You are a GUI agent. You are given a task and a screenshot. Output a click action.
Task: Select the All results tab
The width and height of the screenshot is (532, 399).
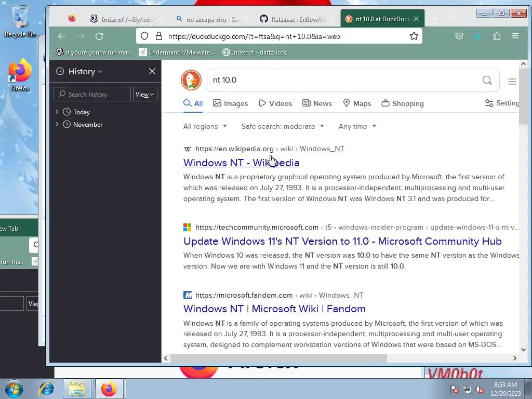click(193, 103)
